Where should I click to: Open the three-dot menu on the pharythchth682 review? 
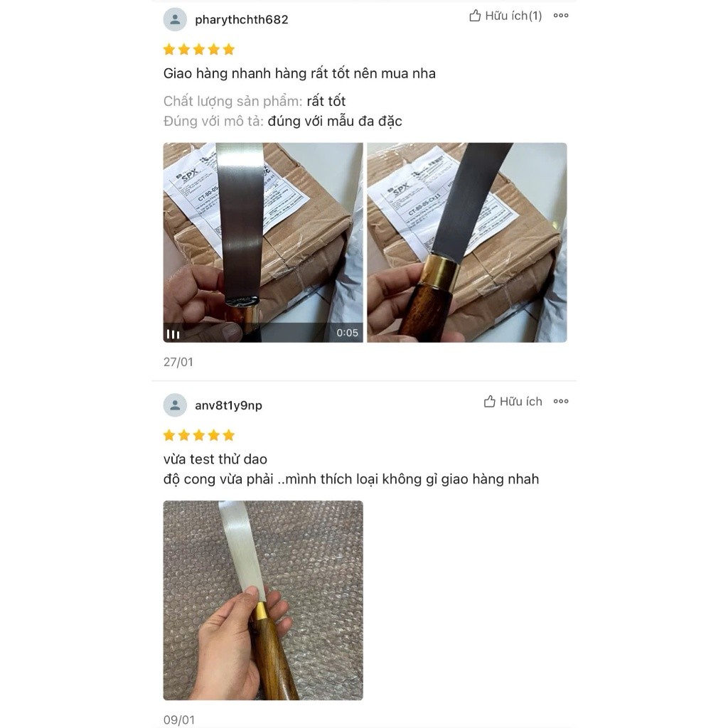tap(561, 16)
